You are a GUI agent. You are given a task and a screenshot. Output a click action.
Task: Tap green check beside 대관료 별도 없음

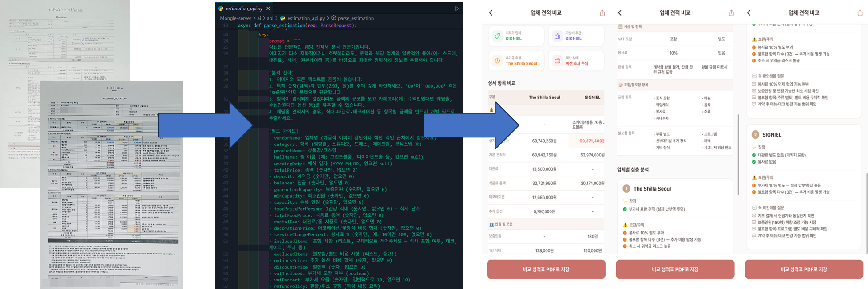[x=754, y=155]
